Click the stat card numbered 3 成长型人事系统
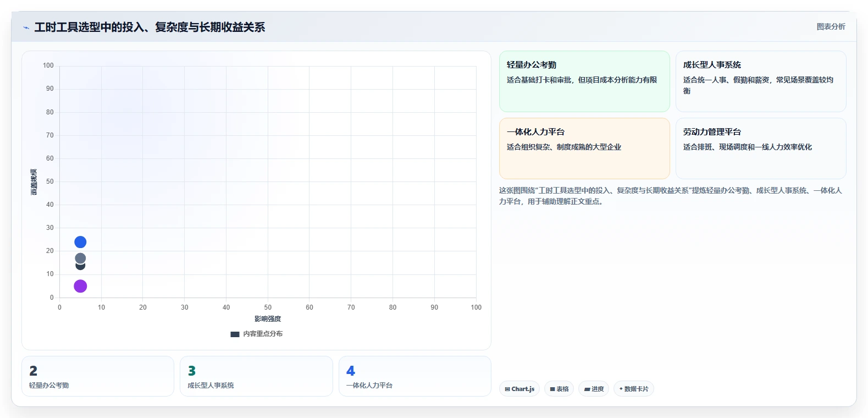868x418 pixels. coord(256,376)
